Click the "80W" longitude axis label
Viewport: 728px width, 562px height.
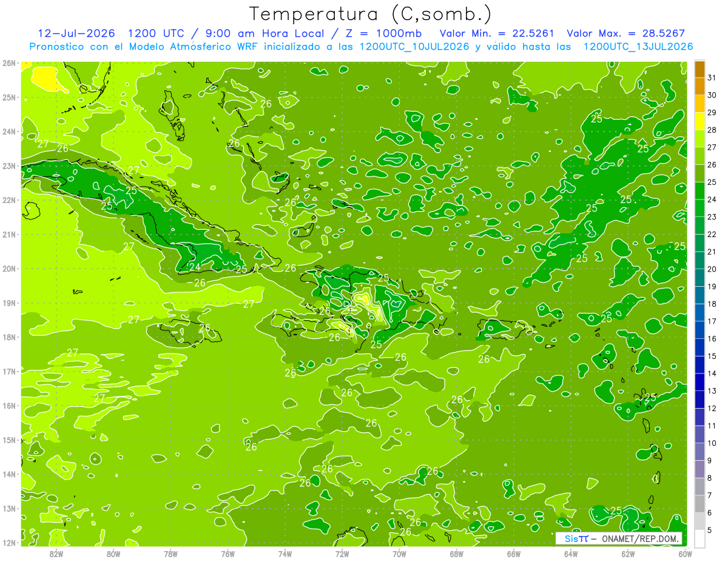(x=113, y=554)
